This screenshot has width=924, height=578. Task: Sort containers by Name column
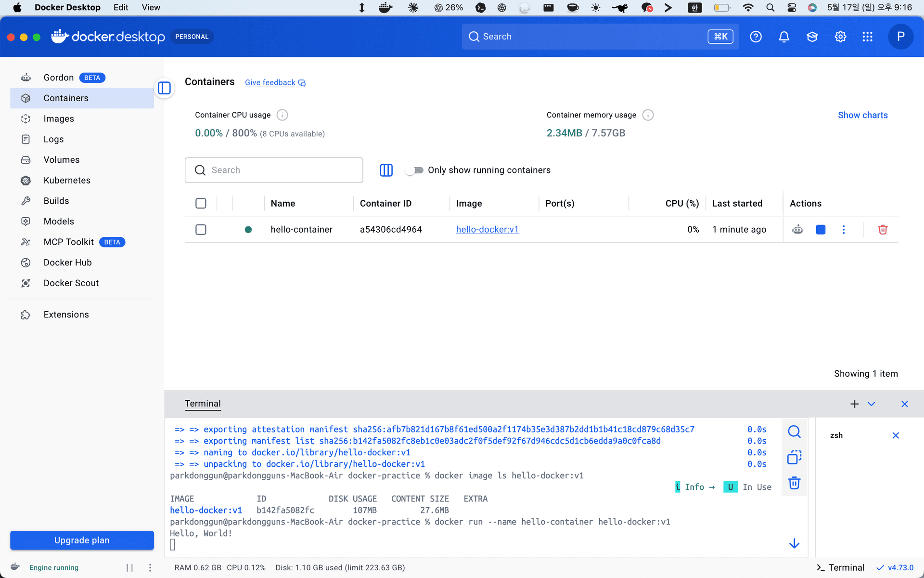283,203
